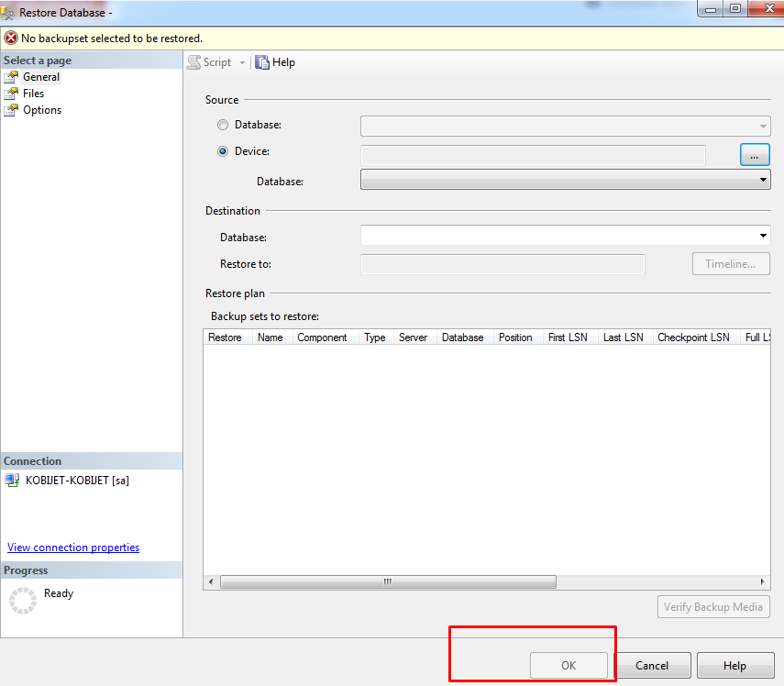Click the KOBIJET-KOBIJET [sa] connection text
Image resolution: width=784 pixels, height=686 pixels.
[x=78, y=481]
